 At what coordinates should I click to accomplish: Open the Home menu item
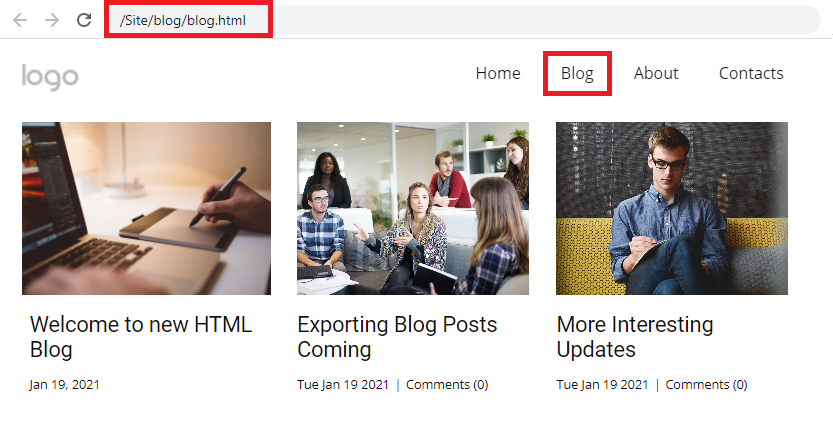click(498, 73)
